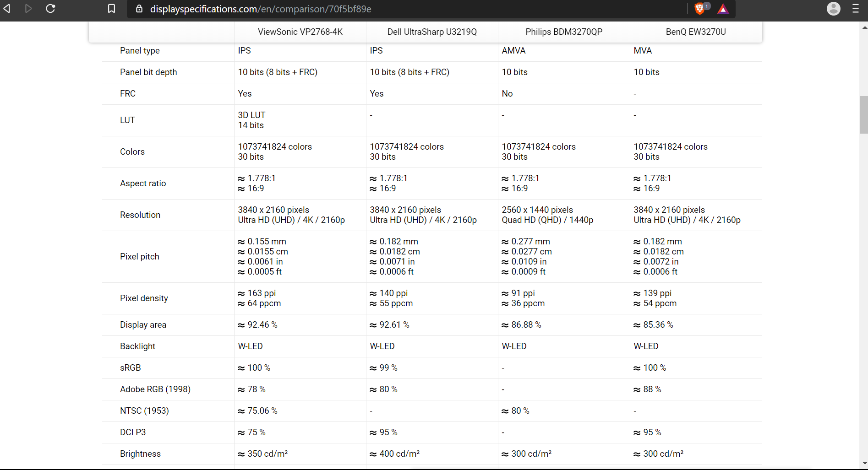Screen dimensions: 868x470
Task: Click the '≈ 91 ppi' density cell
Action: pyautogui.click(x=518, y=293)
